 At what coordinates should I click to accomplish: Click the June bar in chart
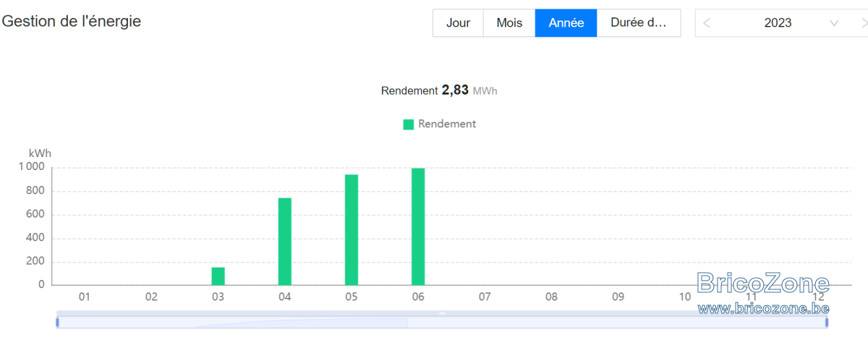point(418,226)
